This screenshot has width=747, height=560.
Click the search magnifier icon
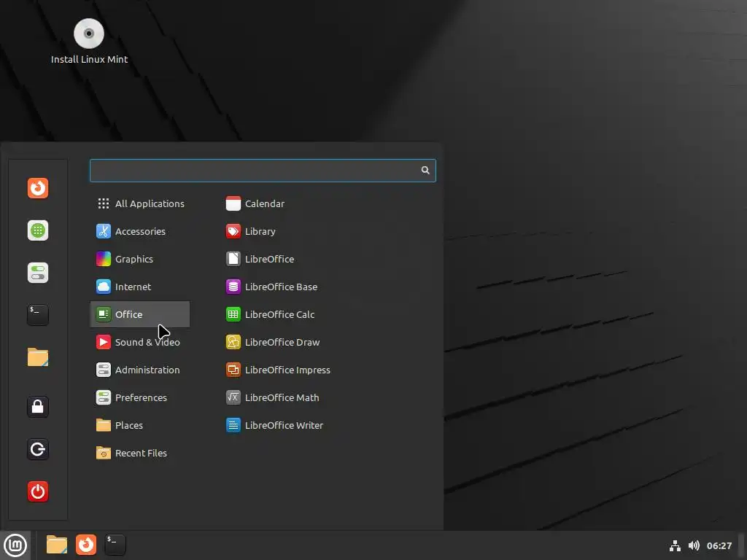[425, 170]
